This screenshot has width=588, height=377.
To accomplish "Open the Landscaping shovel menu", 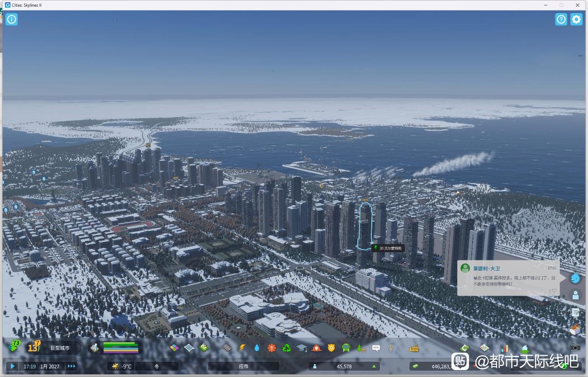I will coord(390,348).
